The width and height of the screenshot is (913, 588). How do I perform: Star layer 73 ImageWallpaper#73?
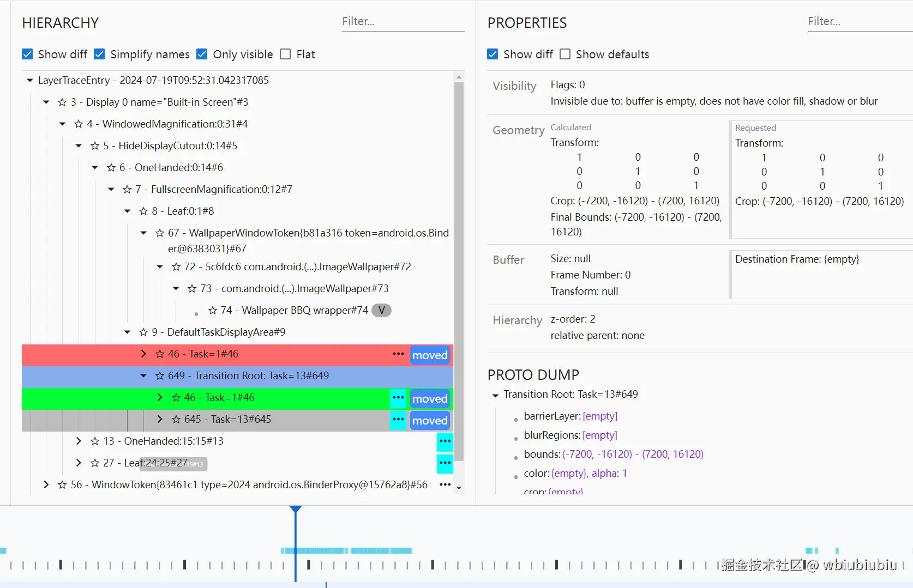[x=192, y=289]
